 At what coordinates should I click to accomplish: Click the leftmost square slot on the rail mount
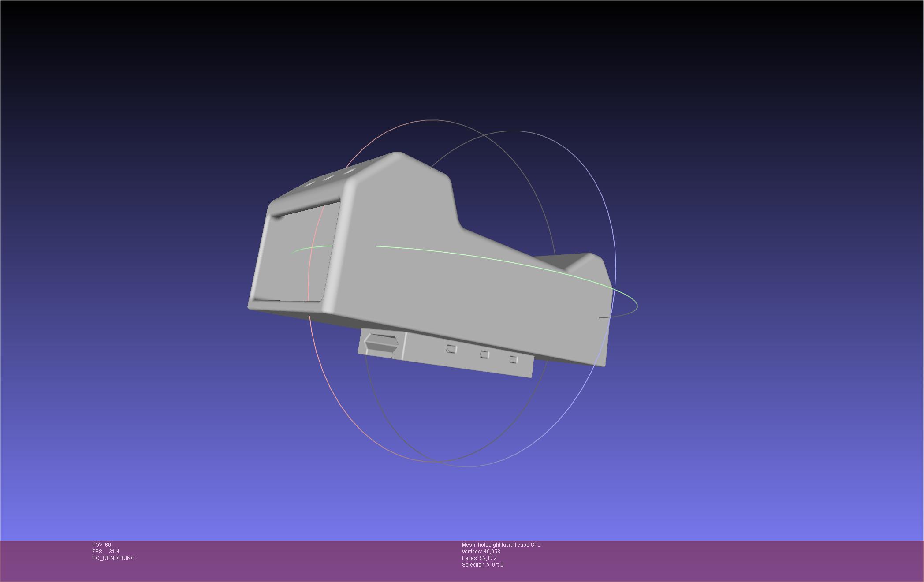tap(451, 349)
